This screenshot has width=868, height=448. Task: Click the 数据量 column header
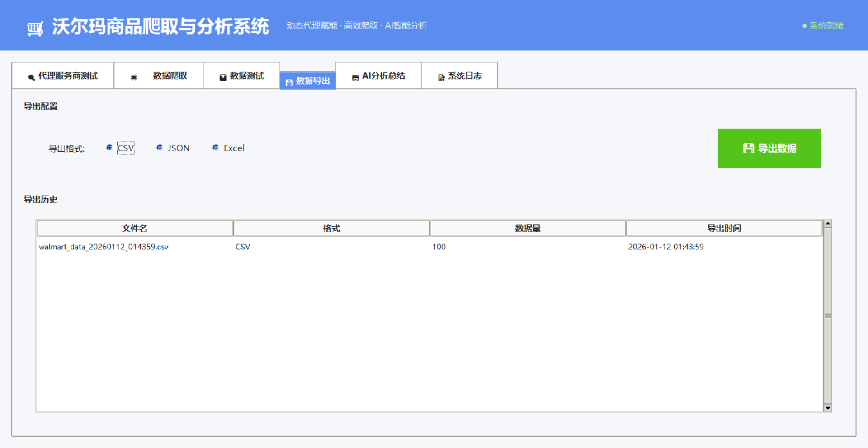528,228
